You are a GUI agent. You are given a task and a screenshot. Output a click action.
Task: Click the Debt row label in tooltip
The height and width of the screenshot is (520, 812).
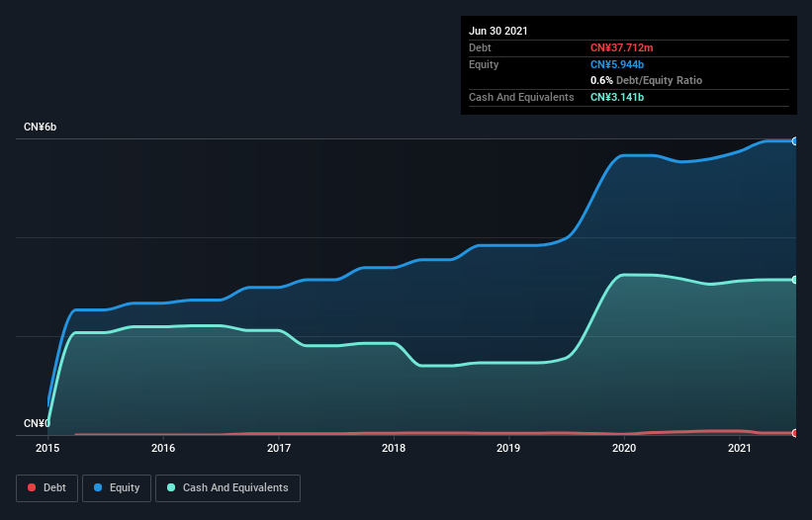480,47
